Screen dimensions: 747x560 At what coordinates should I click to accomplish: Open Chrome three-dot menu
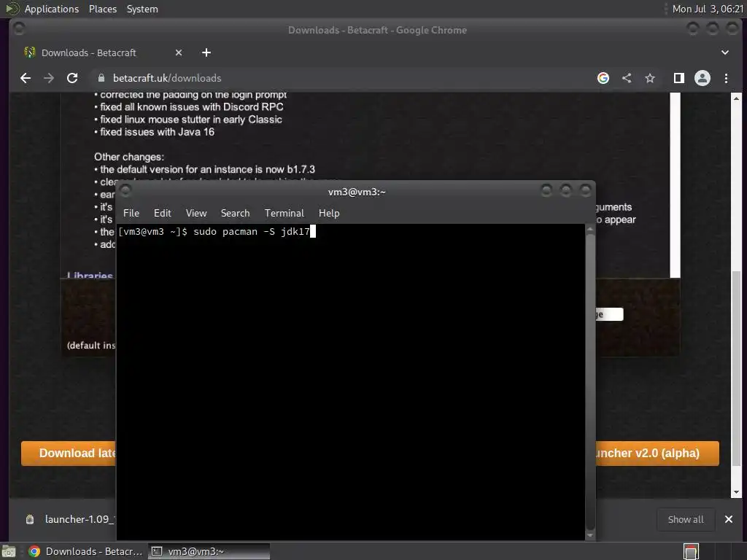[x=726, y=78]
